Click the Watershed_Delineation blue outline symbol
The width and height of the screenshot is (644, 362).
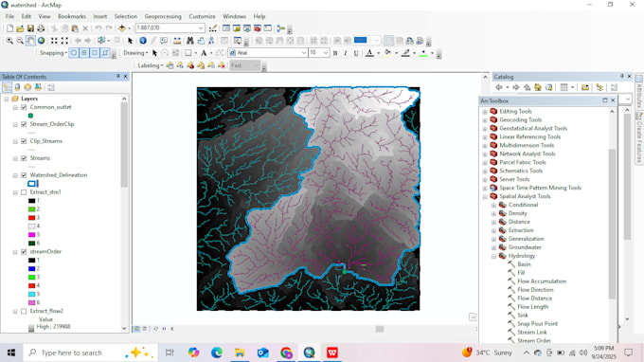(x=32, y=184)
